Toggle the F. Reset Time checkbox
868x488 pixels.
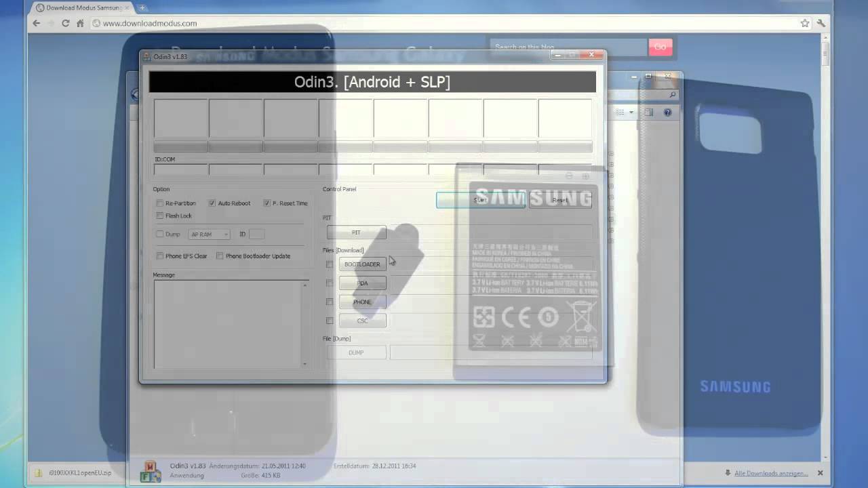(267, 203)
